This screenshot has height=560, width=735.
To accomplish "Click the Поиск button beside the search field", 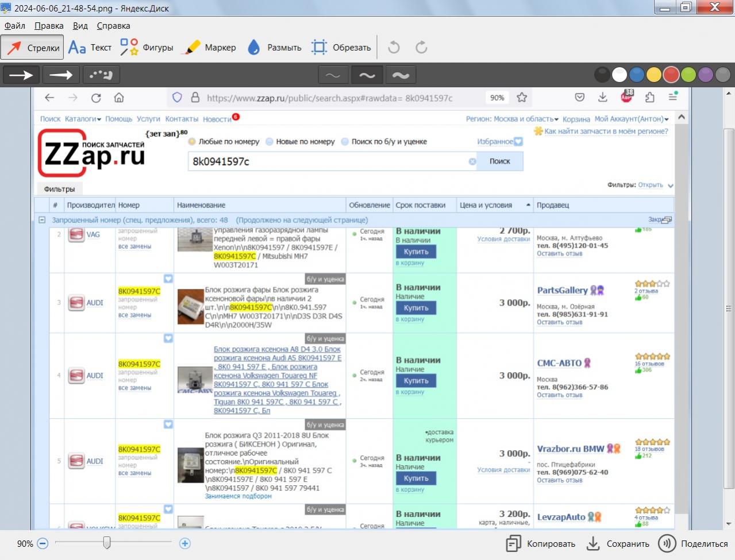I will (499, 161).
